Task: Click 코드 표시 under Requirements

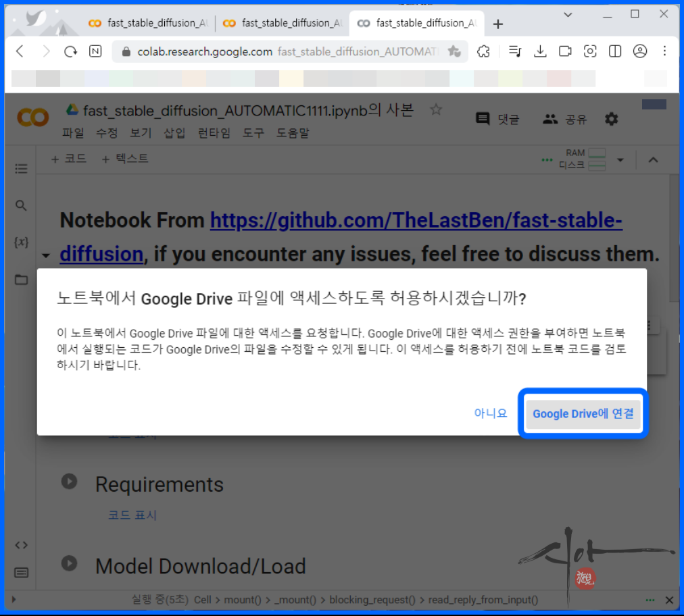Action: coord(132,515)
